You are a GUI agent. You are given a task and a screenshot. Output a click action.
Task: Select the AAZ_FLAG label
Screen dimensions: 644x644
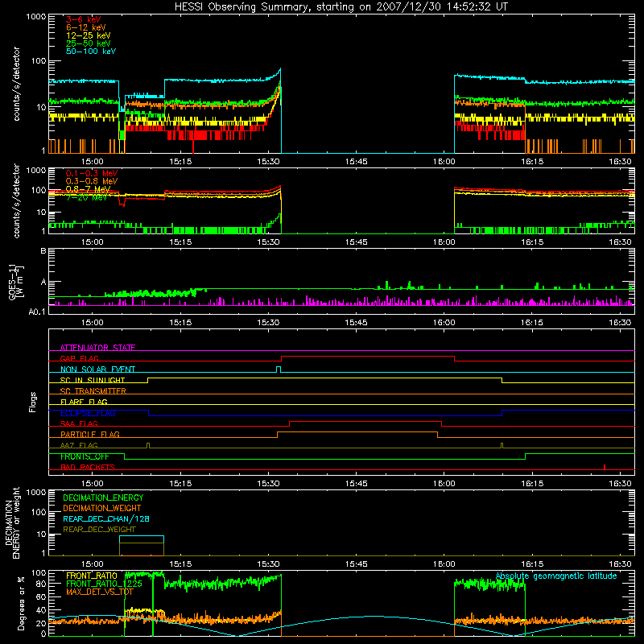click(79, 445)
